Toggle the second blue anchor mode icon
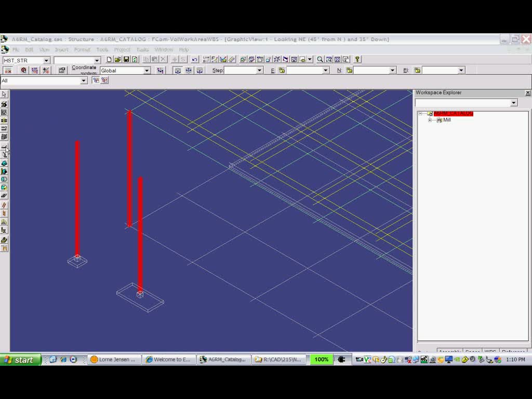 pos(189,70)
